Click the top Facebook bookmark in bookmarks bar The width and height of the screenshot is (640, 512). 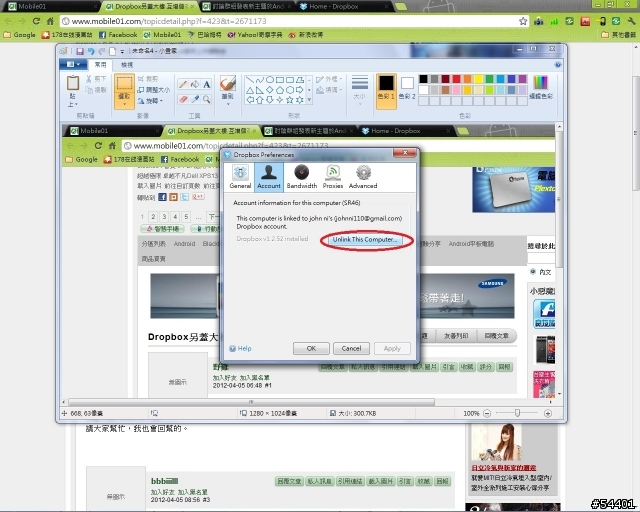(118, 35)
